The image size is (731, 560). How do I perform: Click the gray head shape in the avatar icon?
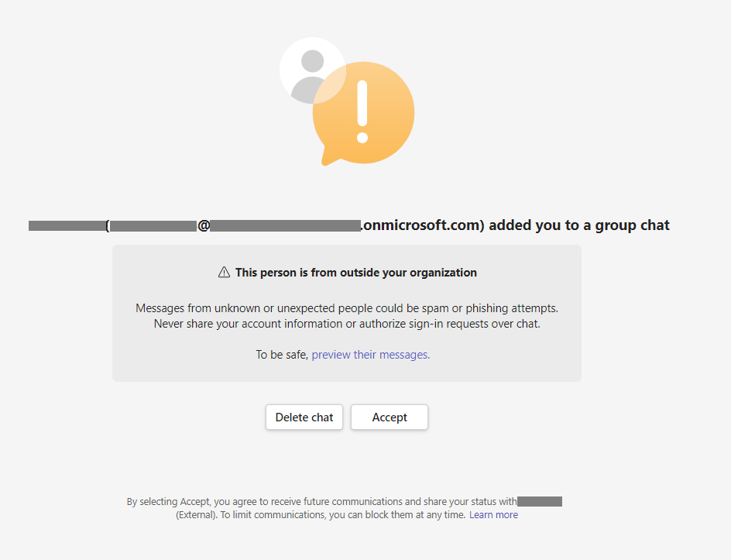pyautogui.click(x=311, y=60)
